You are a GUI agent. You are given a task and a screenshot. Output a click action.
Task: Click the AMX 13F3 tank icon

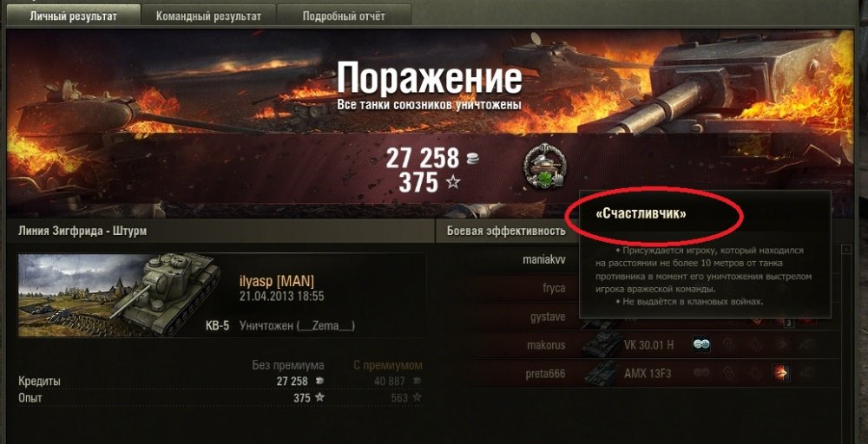(x=600, y=374)
